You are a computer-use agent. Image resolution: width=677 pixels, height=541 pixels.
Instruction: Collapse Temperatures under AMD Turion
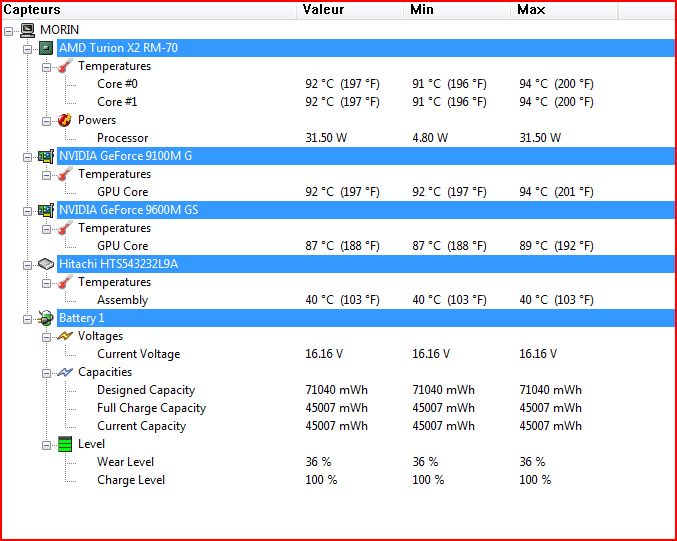click(x=46, y=67)
